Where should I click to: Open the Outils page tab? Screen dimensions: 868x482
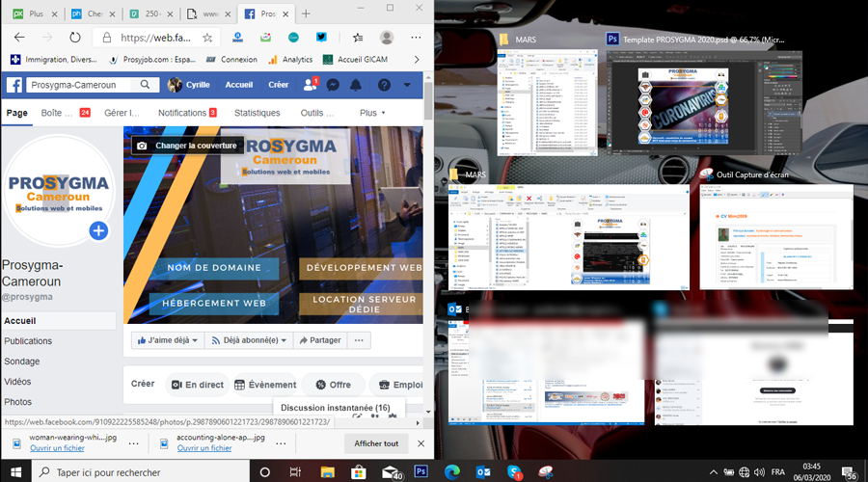click(x=317, y=113)
